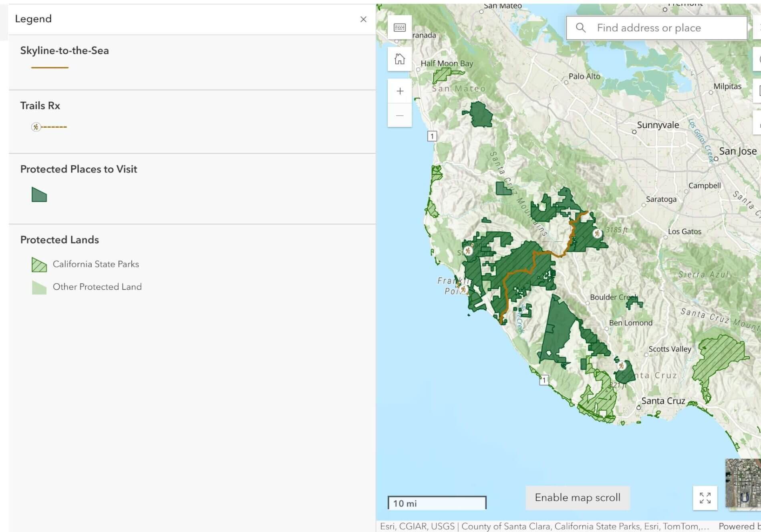
Task: Click the 10 mi scale bar
Action: click(x=437, y=503)
